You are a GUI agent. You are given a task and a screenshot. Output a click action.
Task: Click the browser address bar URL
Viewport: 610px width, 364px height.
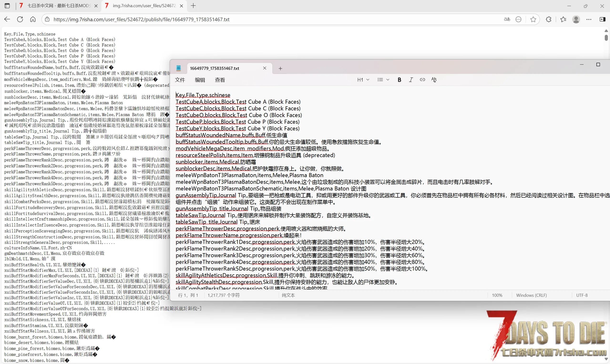click(x=142, y=19)
